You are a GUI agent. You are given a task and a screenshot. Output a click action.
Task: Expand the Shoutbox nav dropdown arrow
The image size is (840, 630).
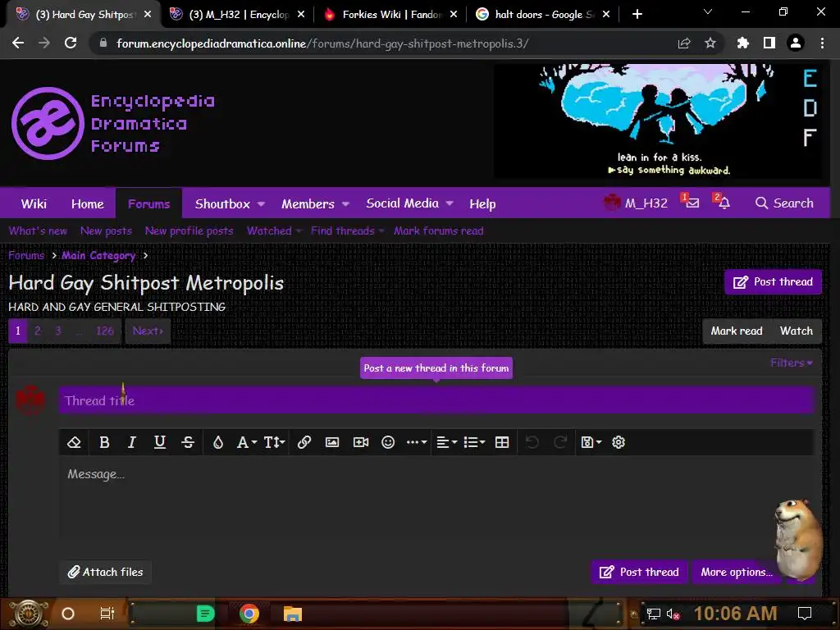pos(261,204)
